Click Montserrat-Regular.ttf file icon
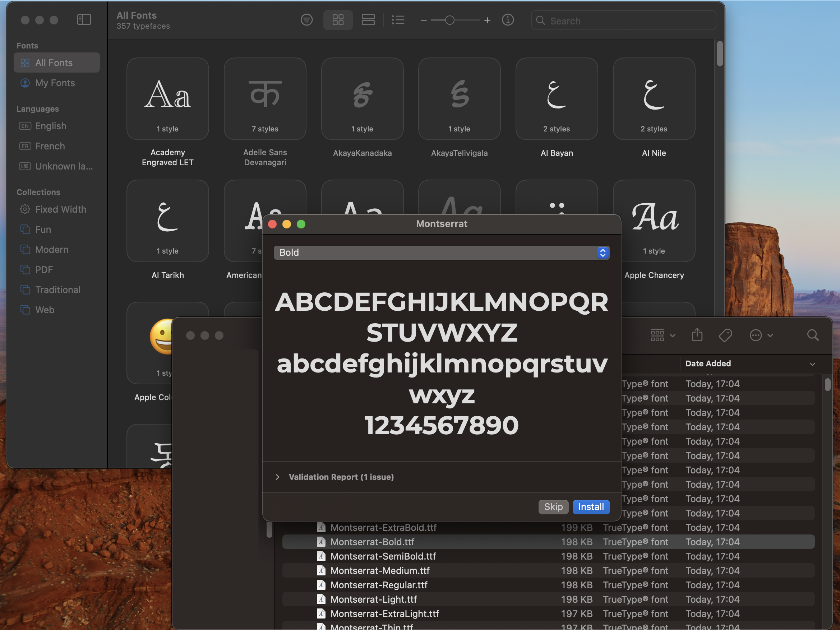 (321, 585)
